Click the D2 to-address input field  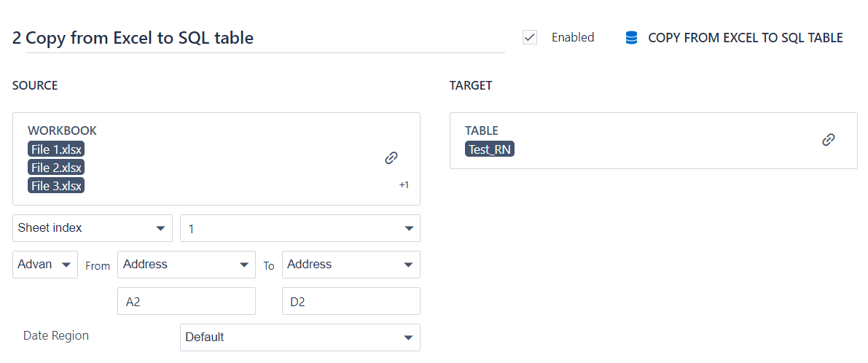tap(351, 301)
